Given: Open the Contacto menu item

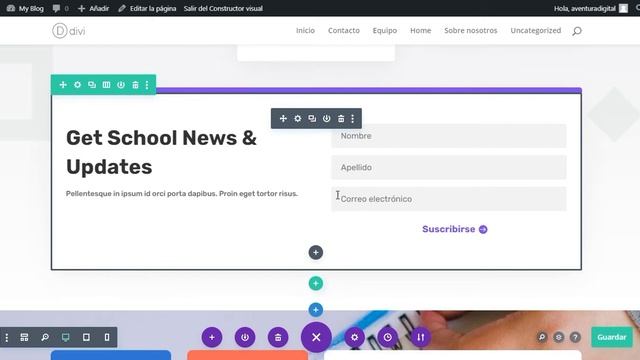Looking at the screenshot, I should click(344, 30).
